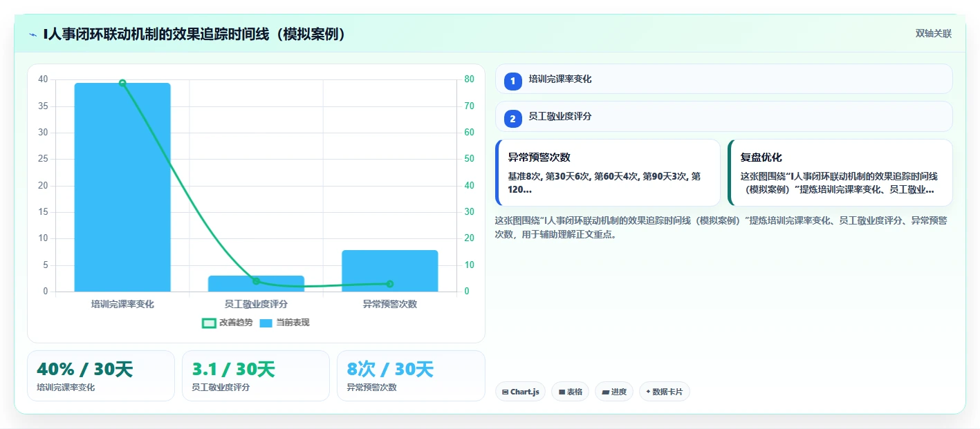Click the caption 培训完课率变化 under 40% / 30天

[x=66, y=388]
